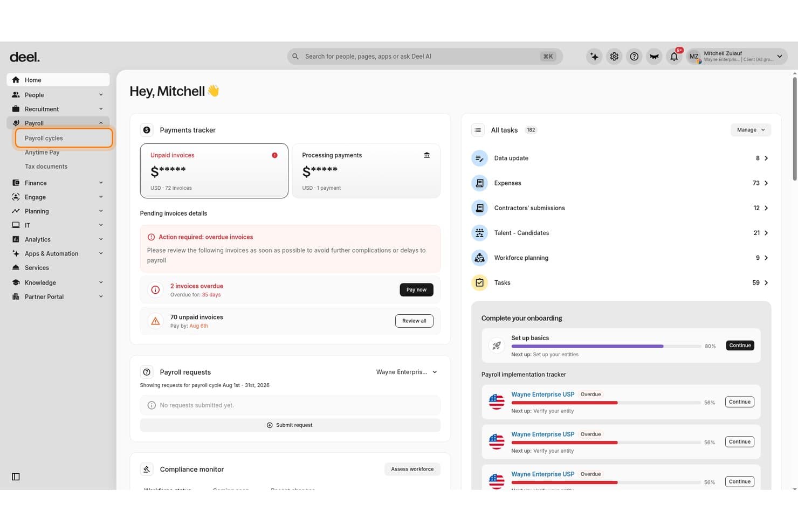Click the page vertical scrollbar
The width and height of the screenshot is (798, 532).
(x=794, y=129)
